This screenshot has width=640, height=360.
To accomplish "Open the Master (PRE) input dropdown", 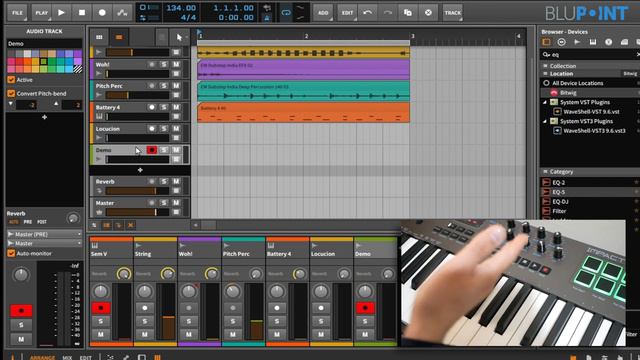I will (x=44, y=234).
